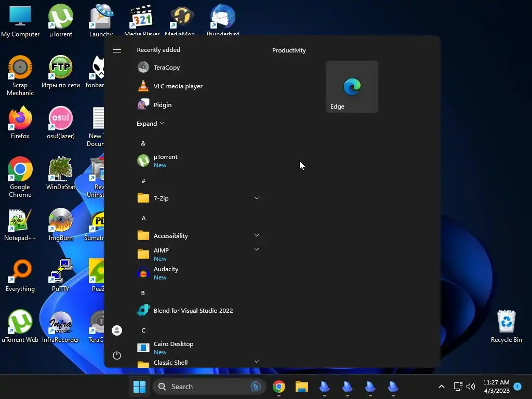The image size is (532, 399).
Task: Click the Windows Start button
Action: point(139,387)
